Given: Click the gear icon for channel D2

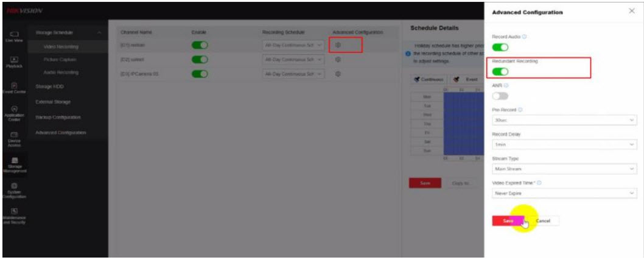Looking at the screenshot, I should pos(338,60).
